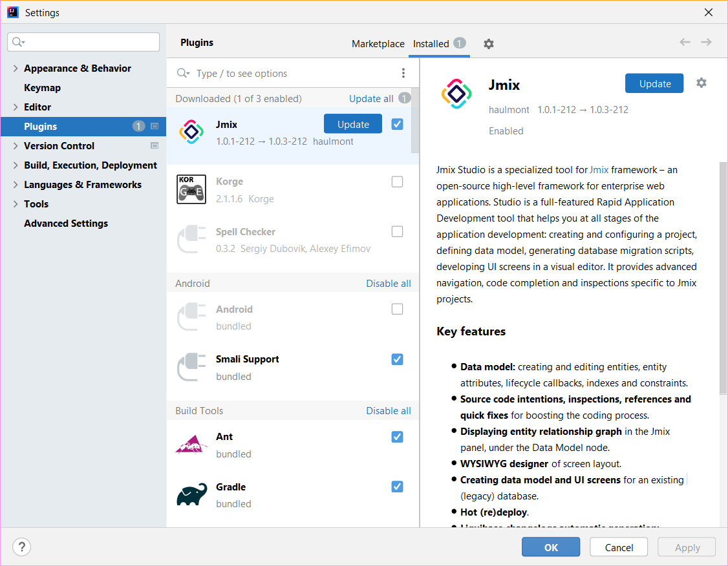Viewport: 728px width, 566px height.
Task: Click the plugin description vertical scrollbar
Action: click(723, 278)
